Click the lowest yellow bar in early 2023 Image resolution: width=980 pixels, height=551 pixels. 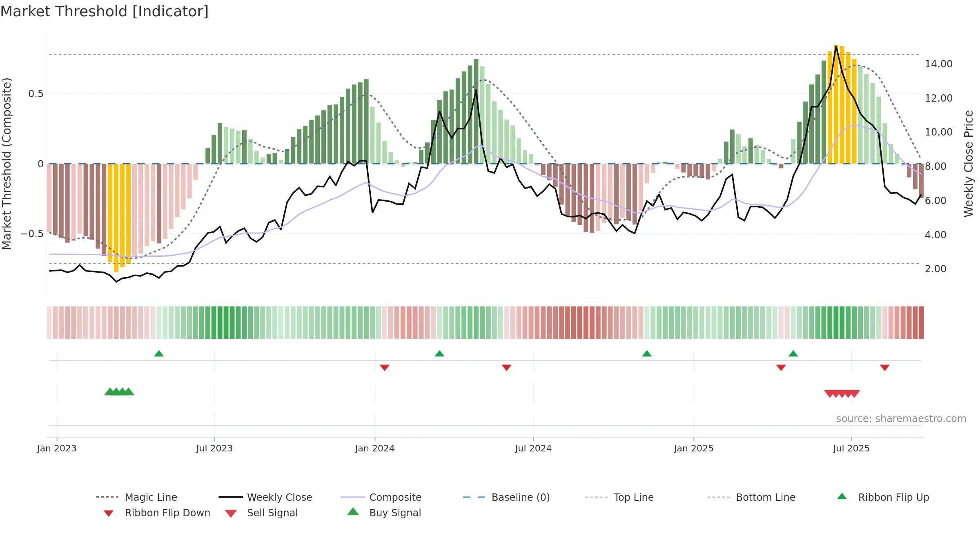coord(116,218)
